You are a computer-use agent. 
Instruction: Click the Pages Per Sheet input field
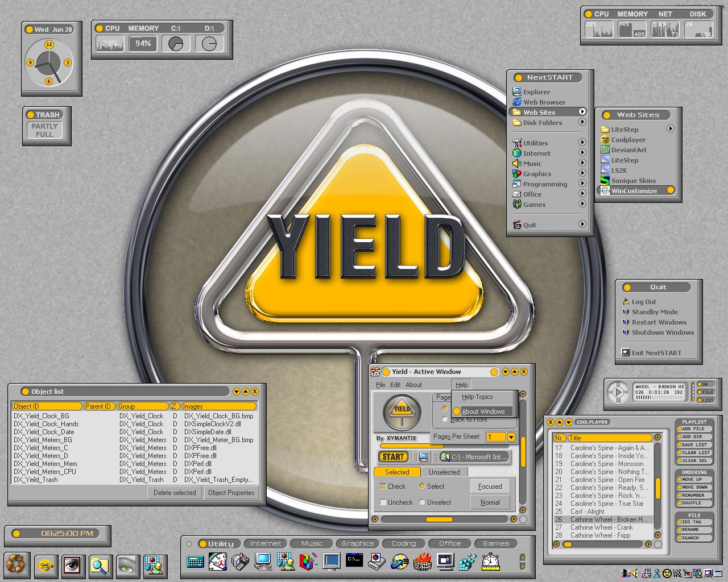click(496, 436)
